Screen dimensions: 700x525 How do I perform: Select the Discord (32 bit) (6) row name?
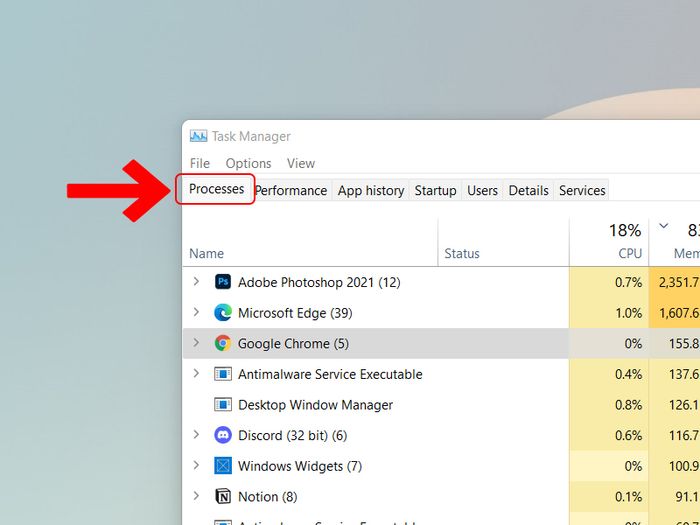(292, 435)
